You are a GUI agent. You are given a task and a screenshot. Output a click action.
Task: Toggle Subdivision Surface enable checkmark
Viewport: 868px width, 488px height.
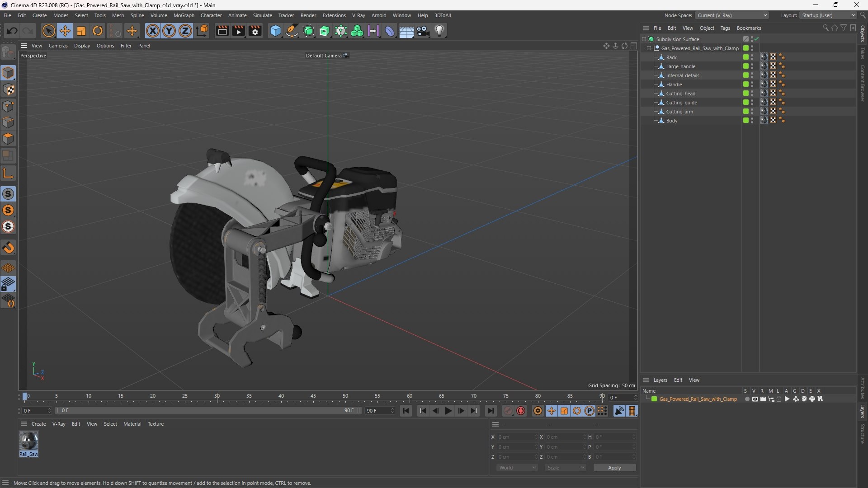[756, 39]
